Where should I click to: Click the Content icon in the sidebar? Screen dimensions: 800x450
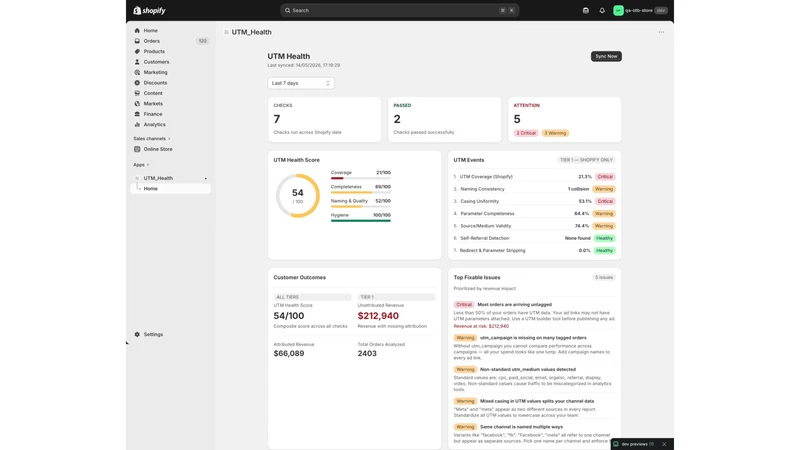137,93
